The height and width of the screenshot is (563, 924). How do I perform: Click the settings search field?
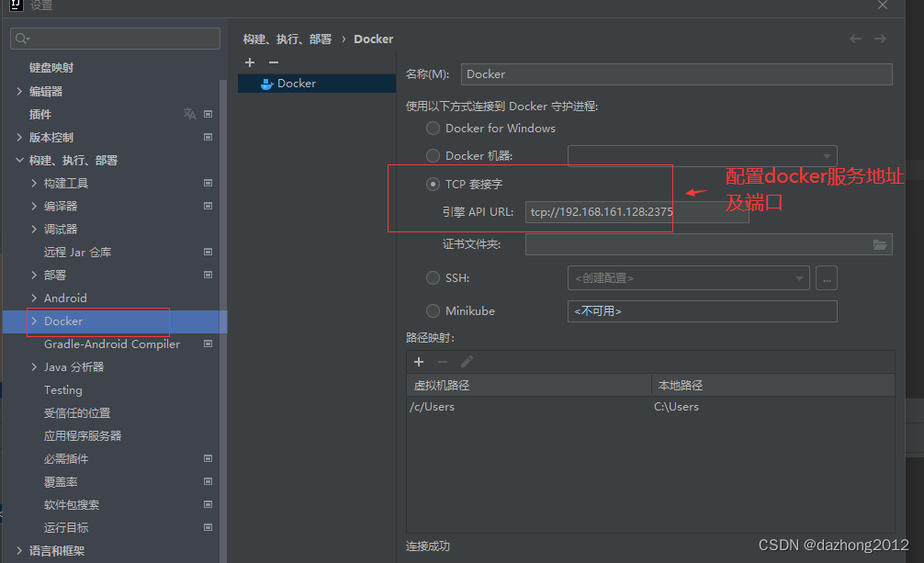coord(115,39)
